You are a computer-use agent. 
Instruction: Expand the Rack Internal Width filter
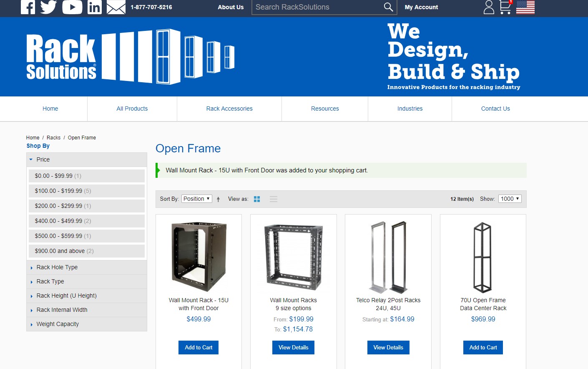tap(87, 310)
